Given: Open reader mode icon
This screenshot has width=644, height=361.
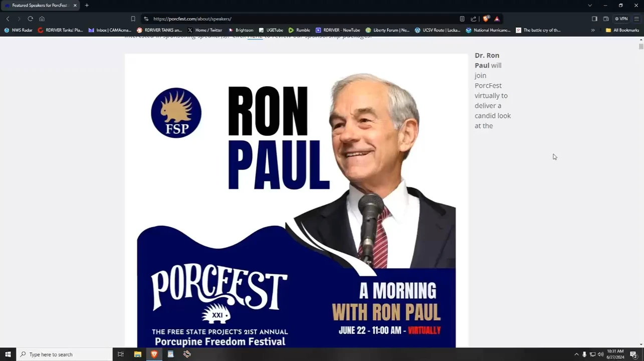Looking at the screenshot, I should [462, 19].
